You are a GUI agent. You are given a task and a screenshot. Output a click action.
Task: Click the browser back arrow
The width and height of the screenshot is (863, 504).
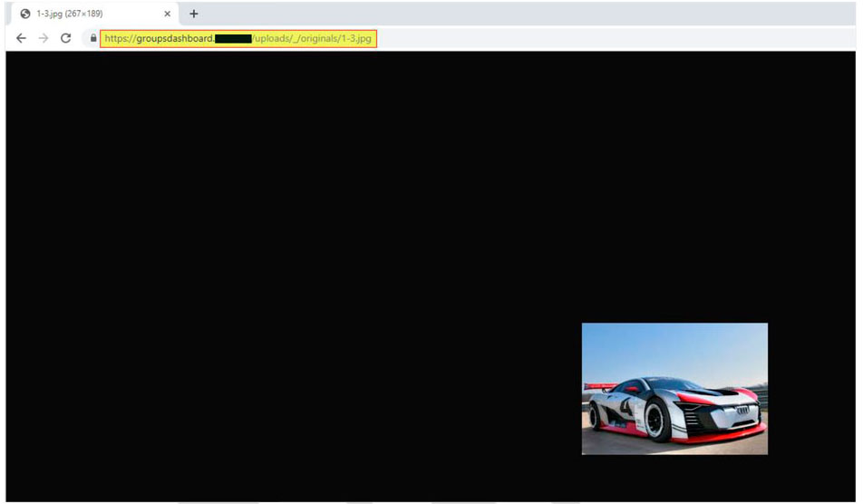(21, 38)
